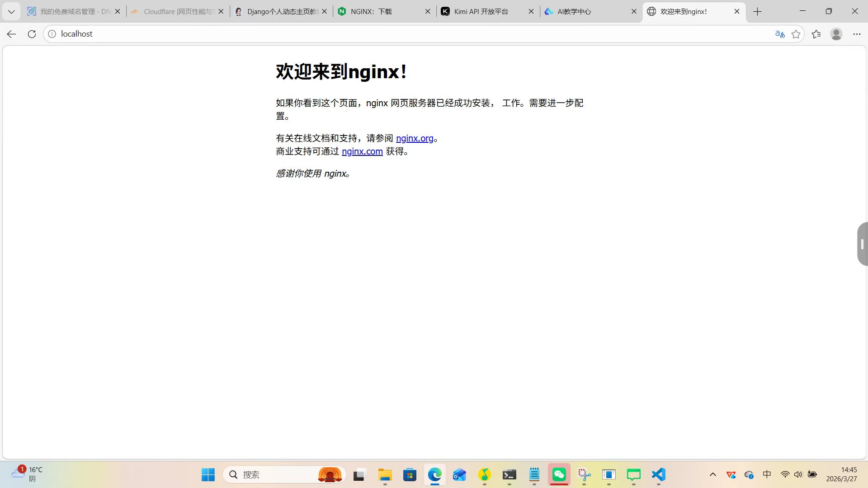868x488 pixels.
Task: Open Task View on the taskbar
Action: pos(359,474)
